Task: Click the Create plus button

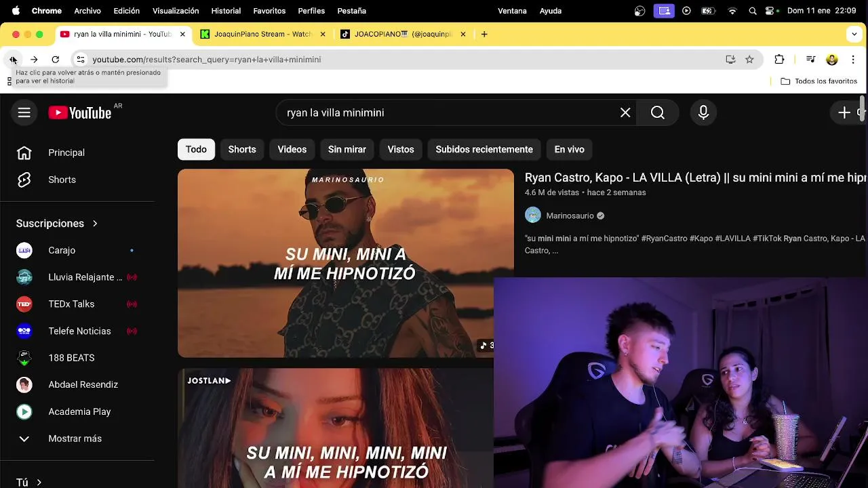Action: tap(844, 113)
